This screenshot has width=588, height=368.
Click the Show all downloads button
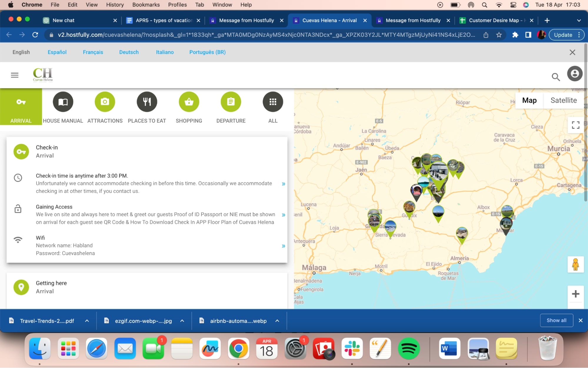556,320
